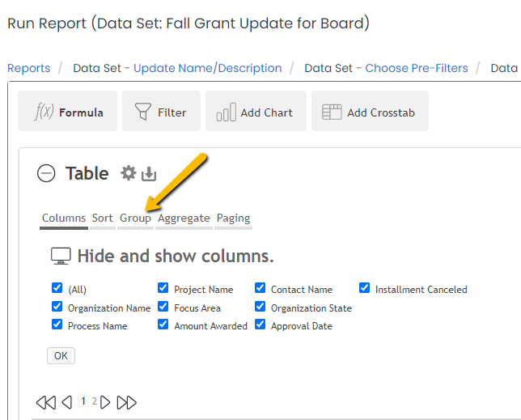Image resolution: width=521 pixels, height=420 pixels.
Task: Collapse the Table section with minus icon
Action: [46, 173]
